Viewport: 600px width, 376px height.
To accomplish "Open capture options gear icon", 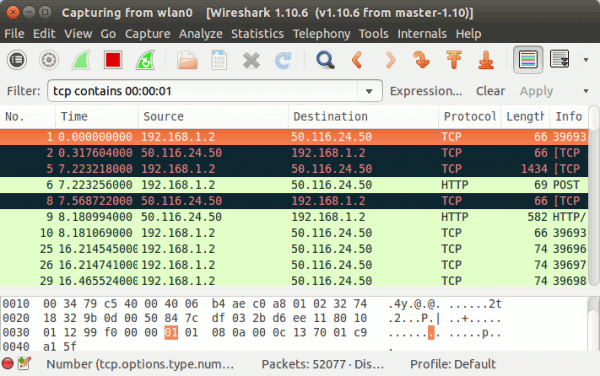I will pos(49,60).
